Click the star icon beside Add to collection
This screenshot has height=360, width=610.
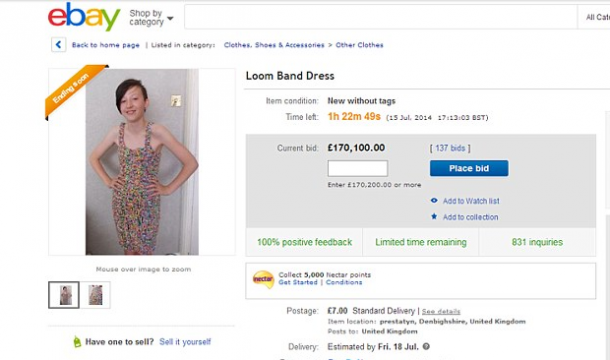(x=434, y=217)
